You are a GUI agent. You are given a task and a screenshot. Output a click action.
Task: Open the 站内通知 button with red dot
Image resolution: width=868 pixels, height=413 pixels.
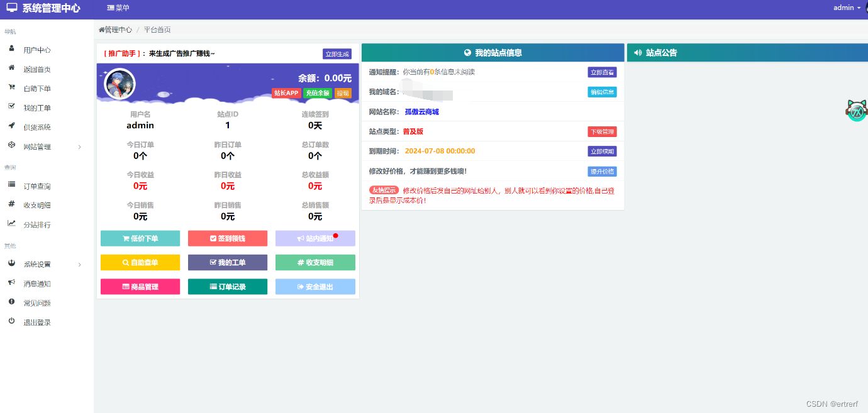315,238
